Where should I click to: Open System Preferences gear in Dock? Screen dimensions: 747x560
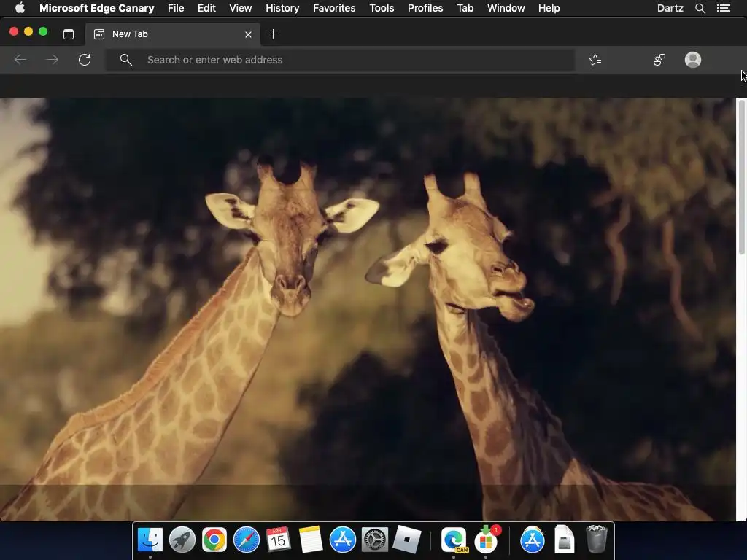point(375,540)
